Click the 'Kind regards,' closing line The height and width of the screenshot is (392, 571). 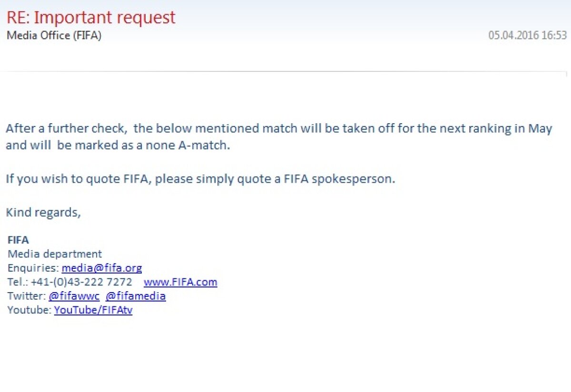[43, 212]
